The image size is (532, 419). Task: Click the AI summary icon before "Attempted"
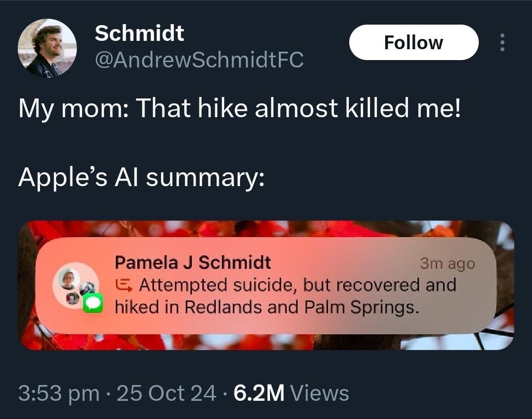(124, 285)
